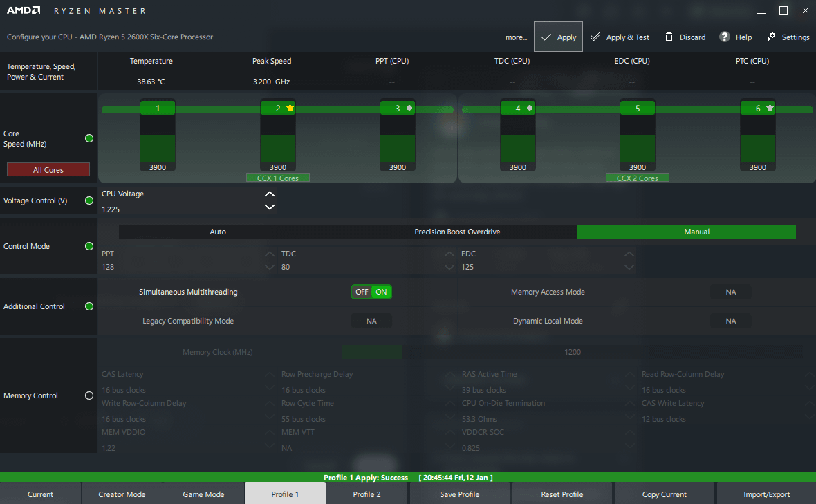This screenshot has height=504, width=816.
Task: Switch to the Profile 1 tab
Action: tap(285, 494)
